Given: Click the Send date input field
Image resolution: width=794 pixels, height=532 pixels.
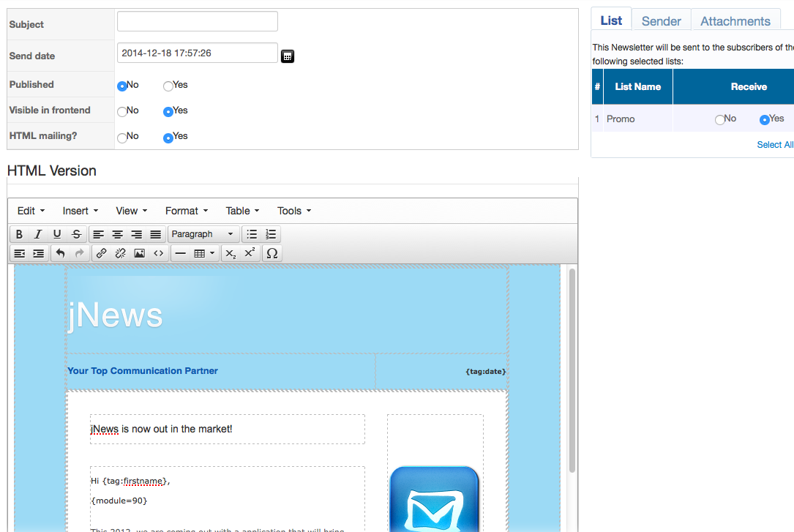Looking at the screenshot, I should click(198, 53).
